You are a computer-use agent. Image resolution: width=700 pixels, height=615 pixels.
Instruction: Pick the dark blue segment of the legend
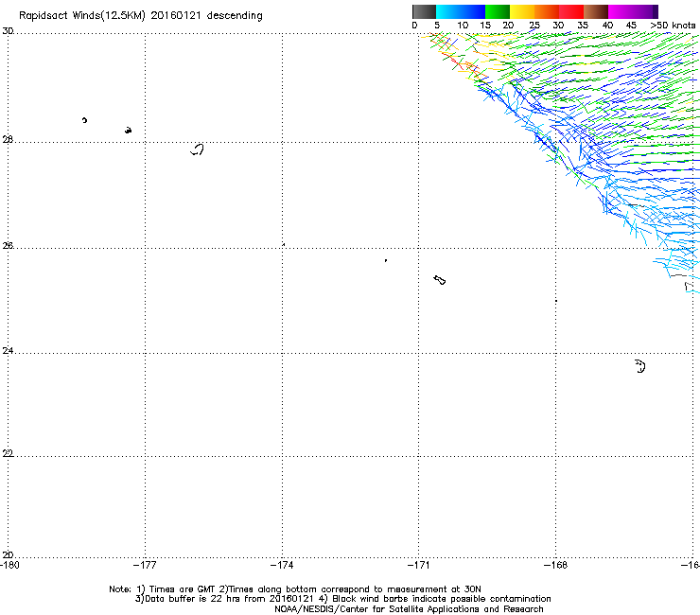473,11
